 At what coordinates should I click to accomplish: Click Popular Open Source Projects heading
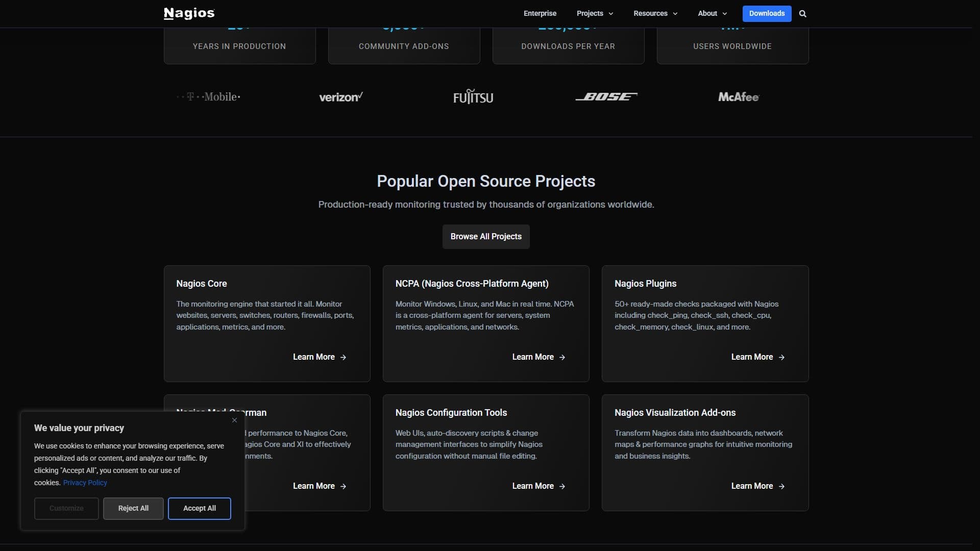[x=486, y=181]
